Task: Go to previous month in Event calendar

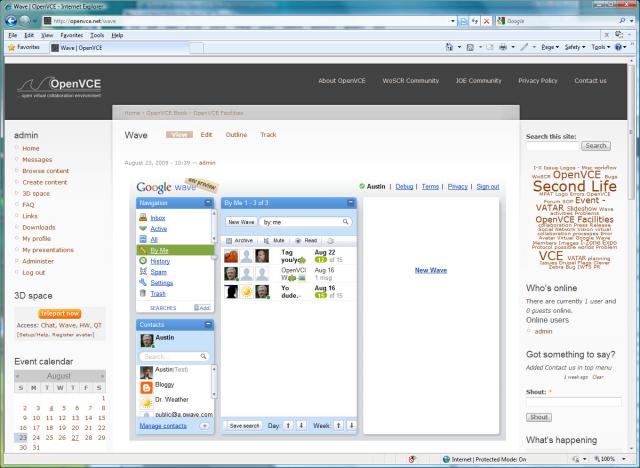Action: (18, 376)
